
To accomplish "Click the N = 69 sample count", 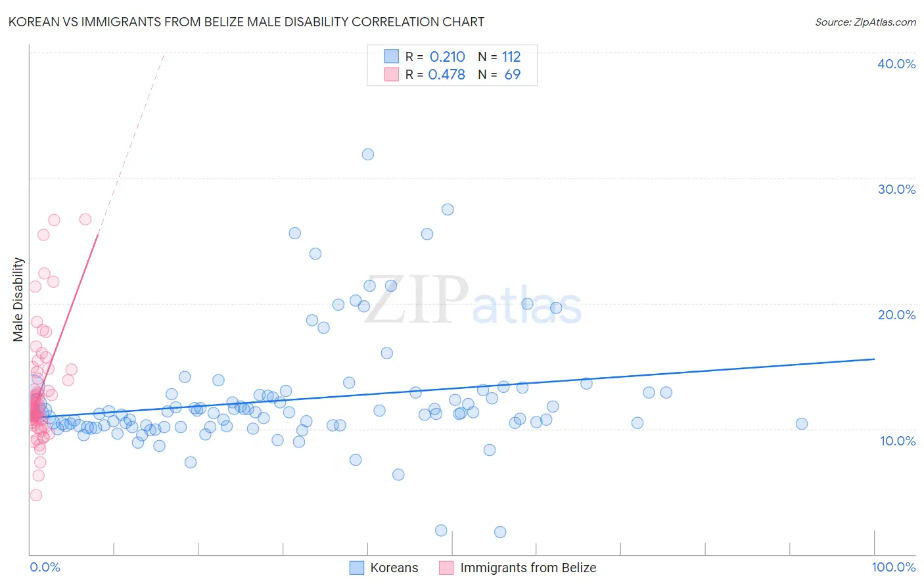I will coord(499,74).
